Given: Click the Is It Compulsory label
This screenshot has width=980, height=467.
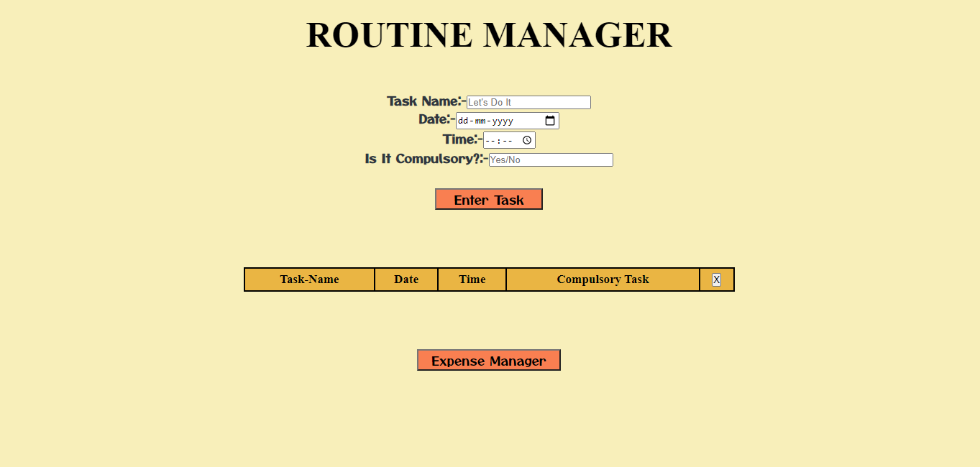Looking at the screenshot, I should point(424,159).
